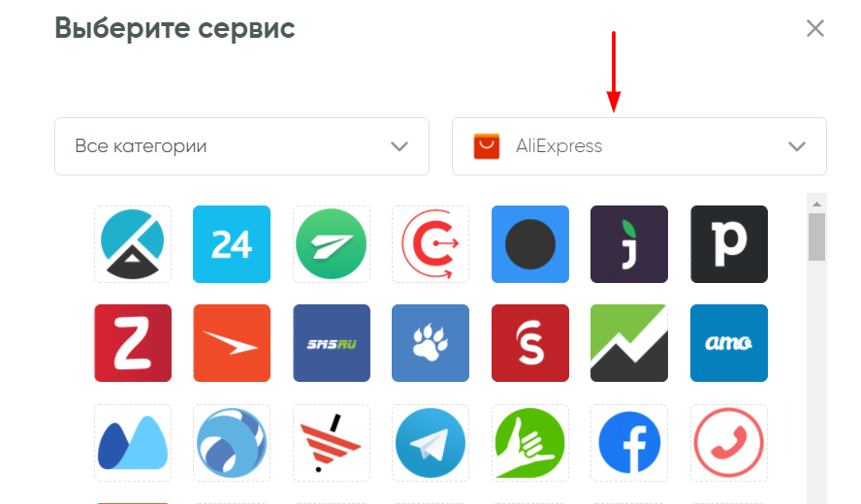Choose the Telegram service icon

coord(430,443)
